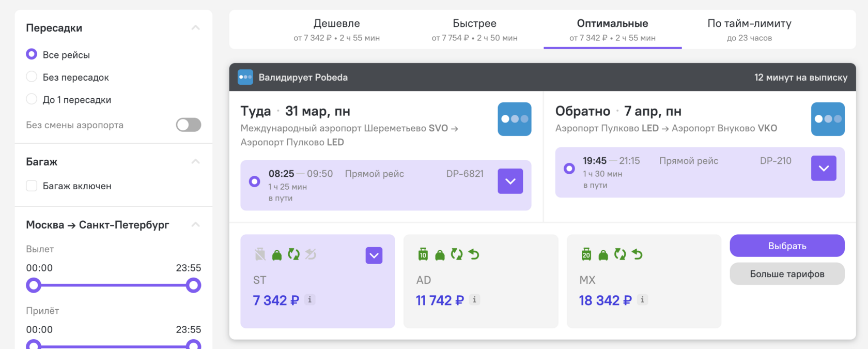Image resolution: width=868 pixels, height=349 pixels.
Task: Click the Выбрать button
Action: [x=787, y=246]
